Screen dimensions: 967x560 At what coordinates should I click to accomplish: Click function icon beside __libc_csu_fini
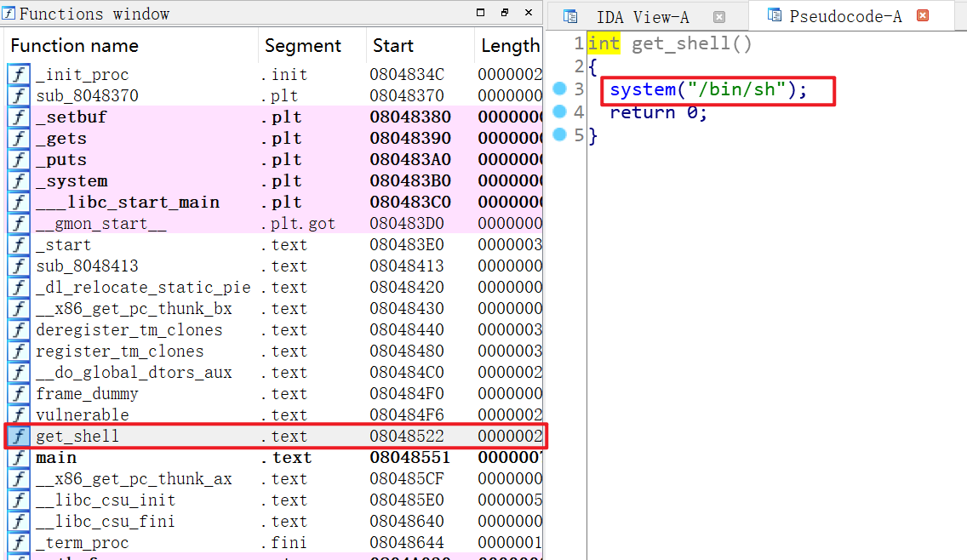click(19, 521)
